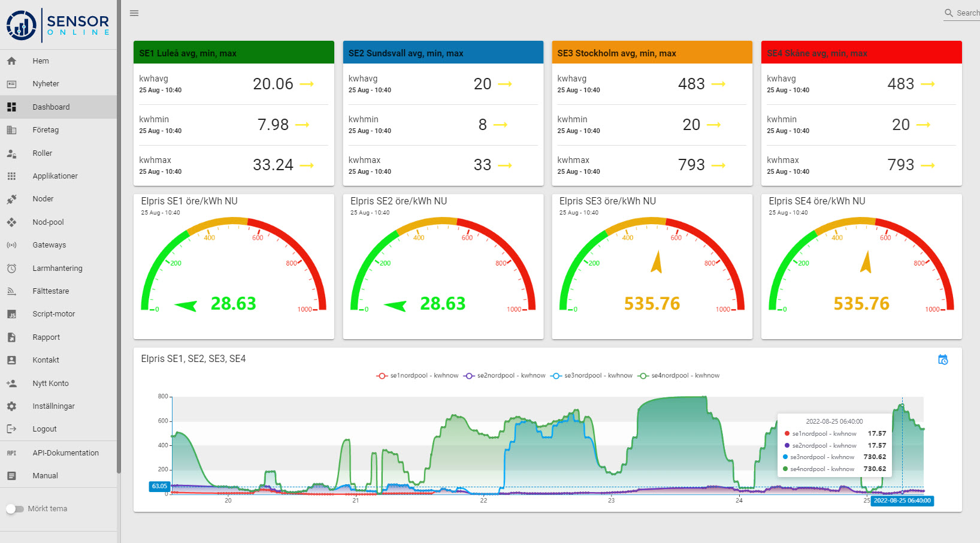Click the Elpris SE4 gauge needle
Screen dimensions: 980x543
click(866, 262)
